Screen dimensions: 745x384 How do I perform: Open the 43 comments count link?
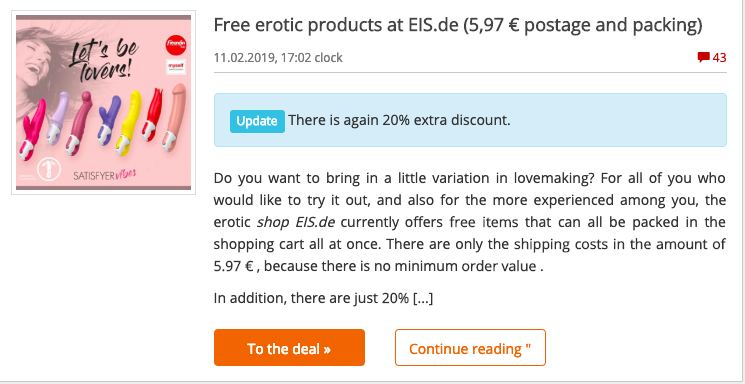(719, 58)
